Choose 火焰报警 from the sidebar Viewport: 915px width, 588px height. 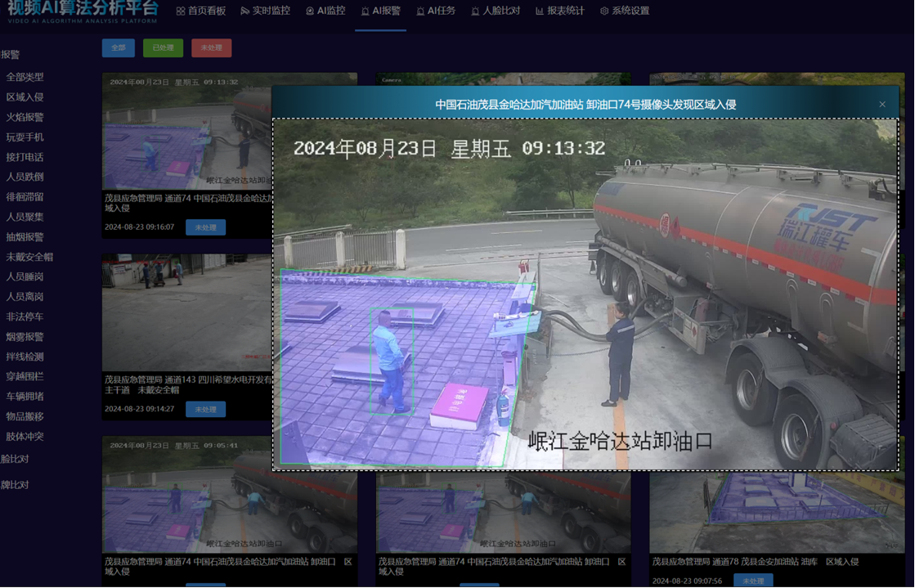[25, 117]
